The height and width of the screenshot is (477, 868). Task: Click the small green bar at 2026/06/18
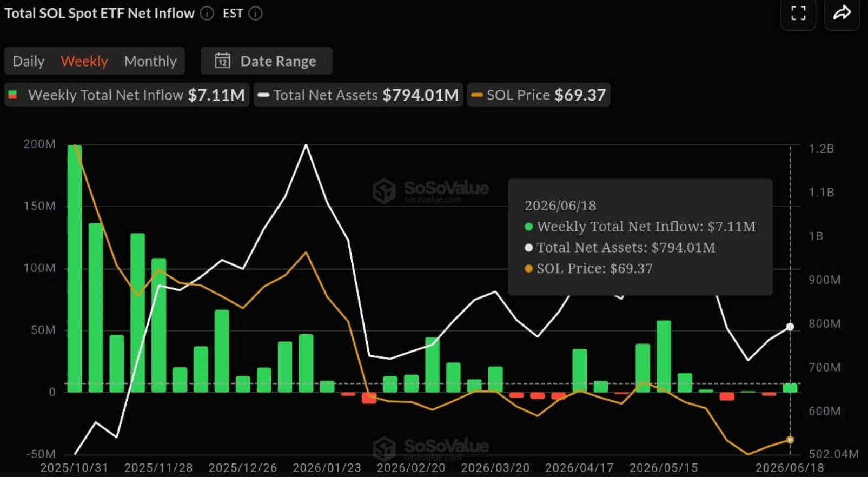(790, 388)
